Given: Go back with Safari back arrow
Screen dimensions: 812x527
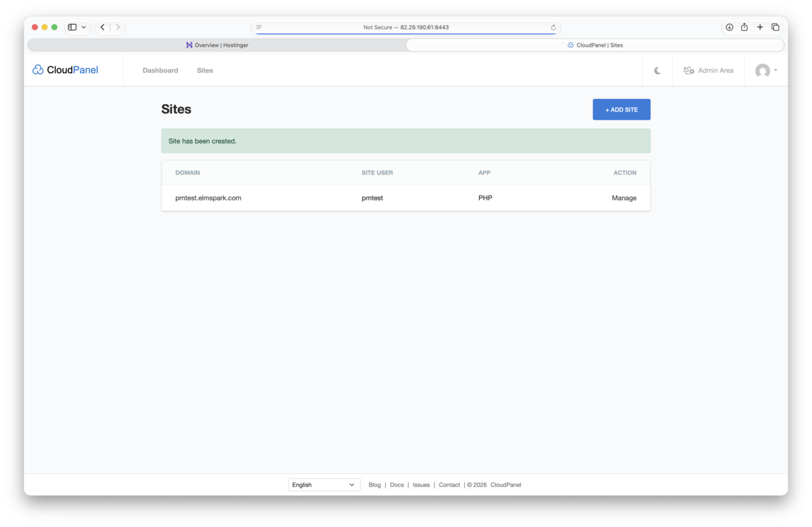Looking at the screenshot, I should click(x=103, y=27).
